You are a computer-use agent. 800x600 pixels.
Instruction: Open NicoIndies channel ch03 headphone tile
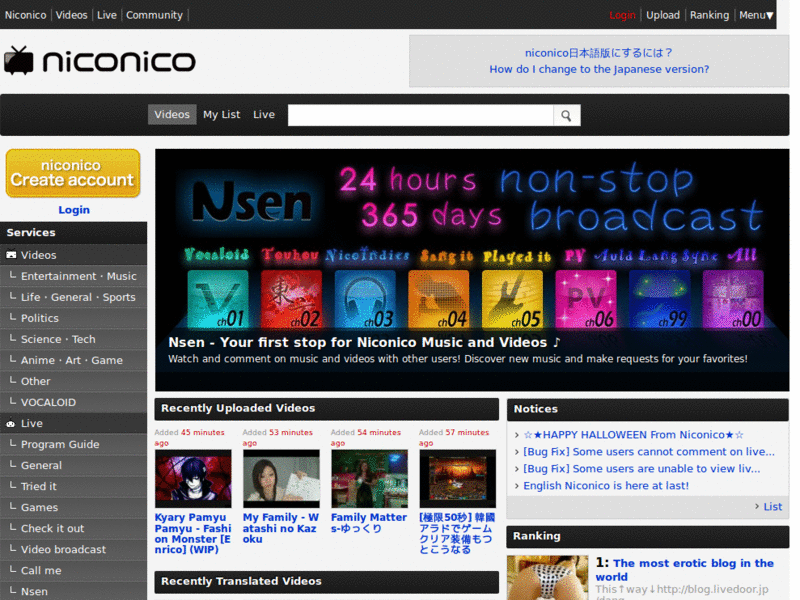[x=365, y=299]
